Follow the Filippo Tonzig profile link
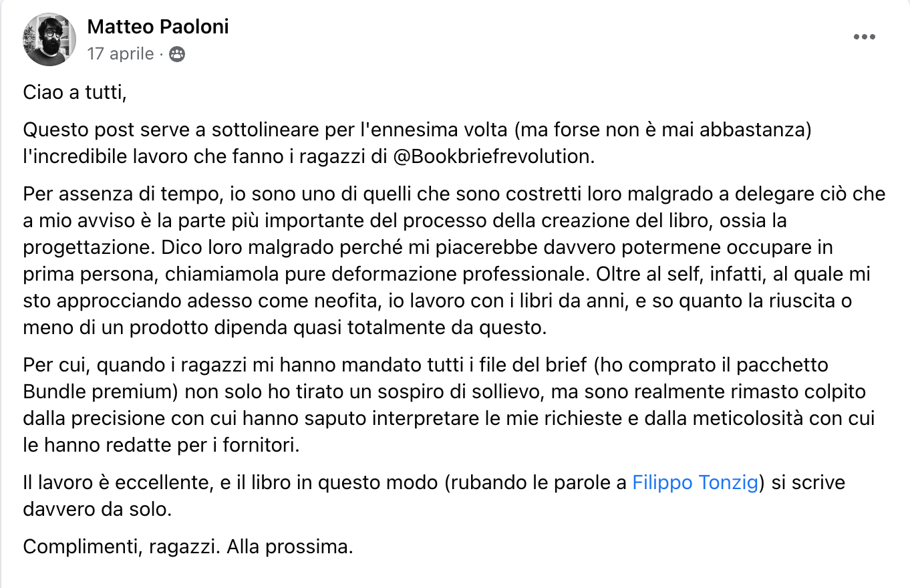910x588 pixels. pos(695,482)
